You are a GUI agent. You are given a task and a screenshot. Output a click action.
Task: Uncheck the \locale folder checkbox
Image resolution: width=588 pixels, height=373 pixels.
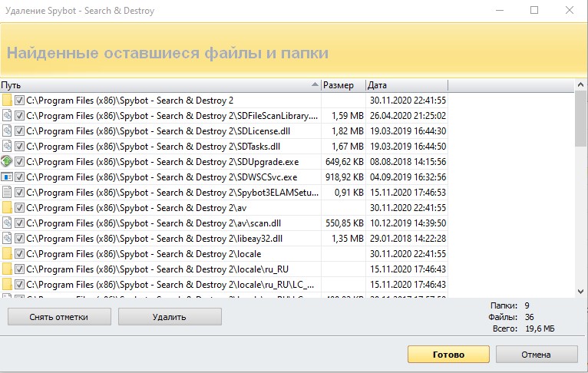(19, 254)
